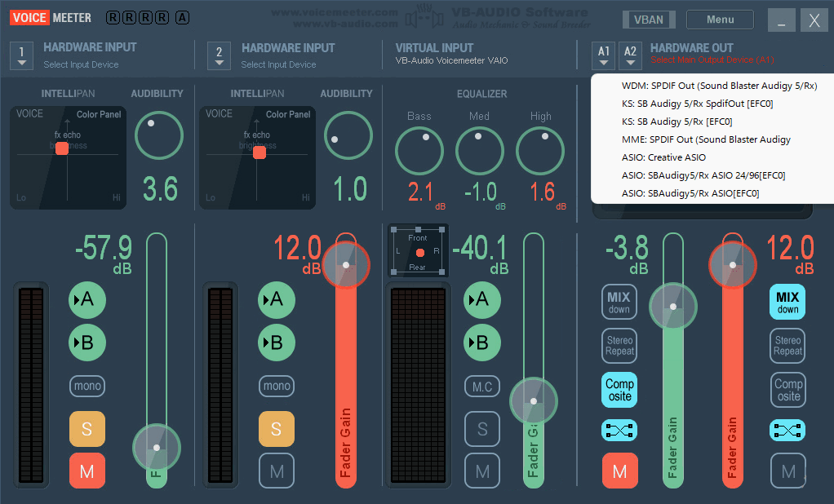Image resolution: width=834 pixels, height=504 pixels.
Task: Select ASIO: SBAudigy5/Rx ASIO[EFC0]
Action: coord(690,193)
